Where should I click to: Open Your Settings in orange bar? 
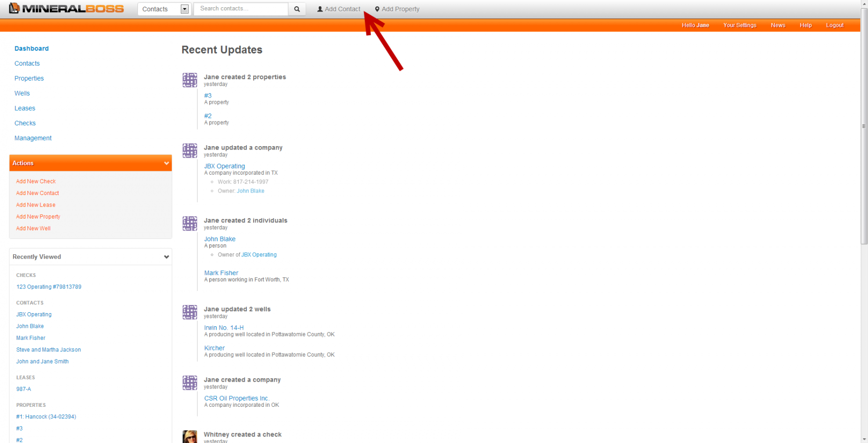(x=739, y=25)
